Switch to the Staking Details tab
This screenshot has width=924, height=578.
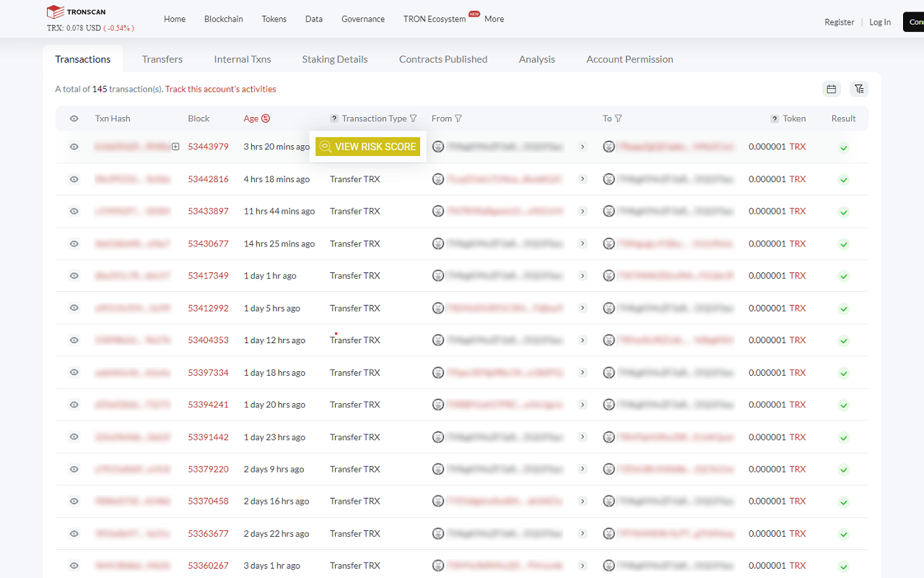click(335, 59)
